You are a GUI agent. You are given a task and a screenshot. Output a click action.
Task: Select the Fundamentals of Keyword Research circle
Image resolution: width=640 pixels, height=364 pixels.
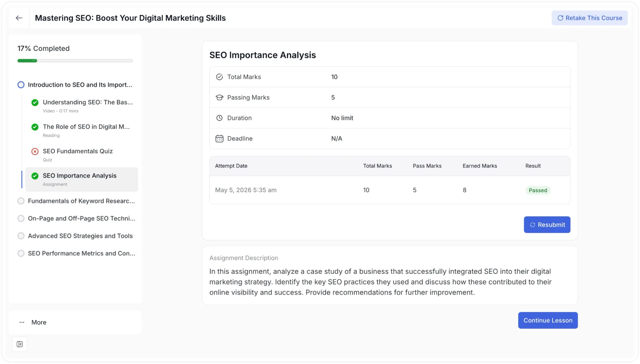pyautogui.click(x=21, y=201)
